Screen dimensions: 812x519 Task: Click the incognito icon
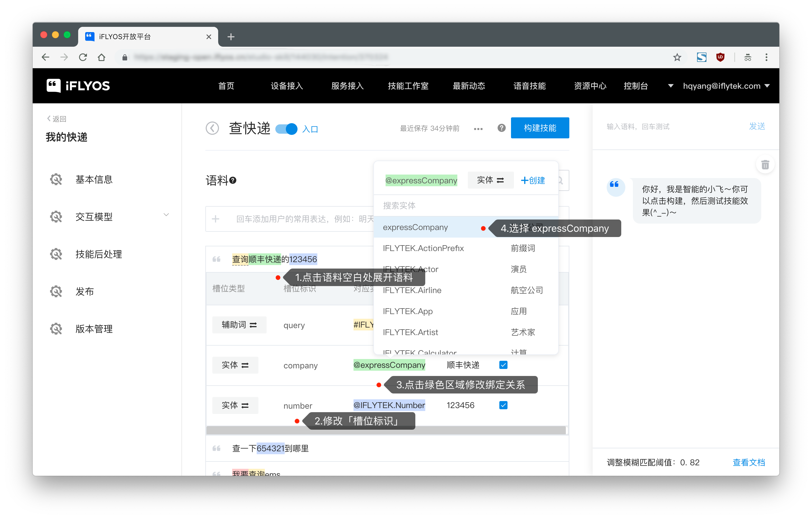point(748,57)
